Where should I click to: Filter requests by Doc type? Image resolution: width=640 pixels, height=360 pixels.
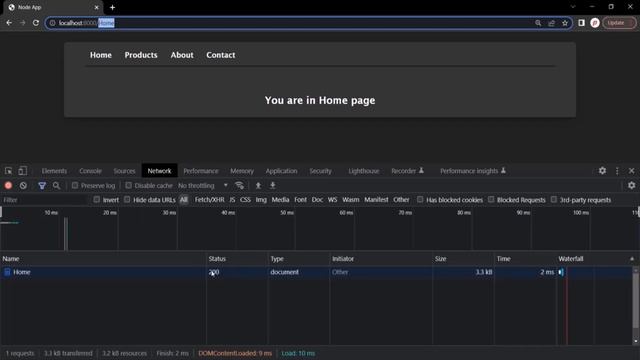pos(317,200)
